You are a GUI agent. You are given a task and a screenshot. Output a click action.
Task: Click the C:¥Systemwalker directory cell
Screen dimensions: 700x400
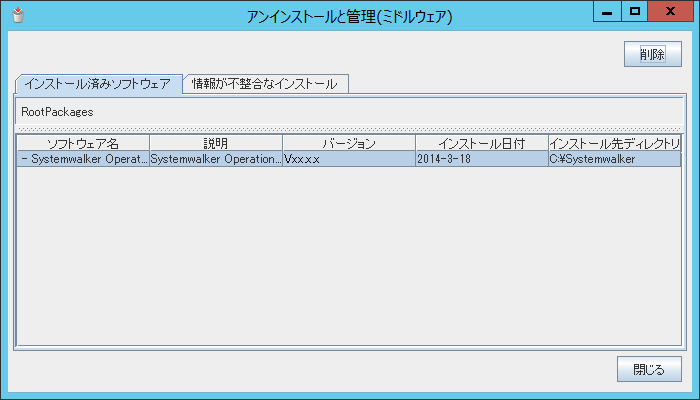[x=614, y=159]
